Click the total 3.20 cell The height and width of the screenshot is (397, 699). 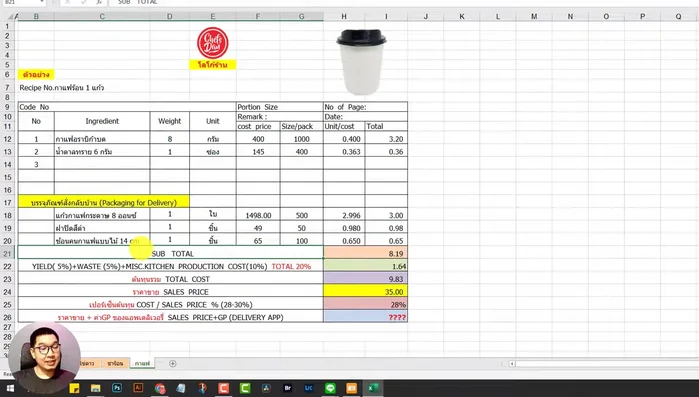point(386,139)
